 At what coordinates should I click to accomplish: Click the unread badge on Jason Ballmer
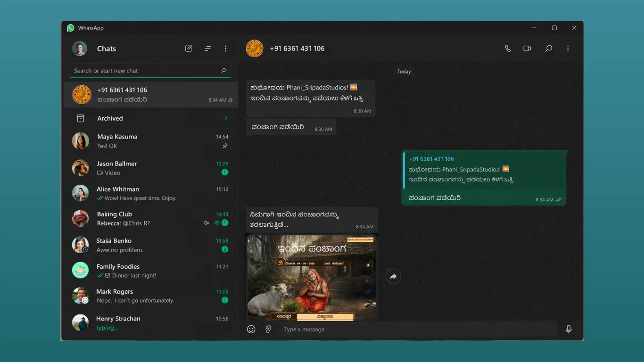coord(225,173)
